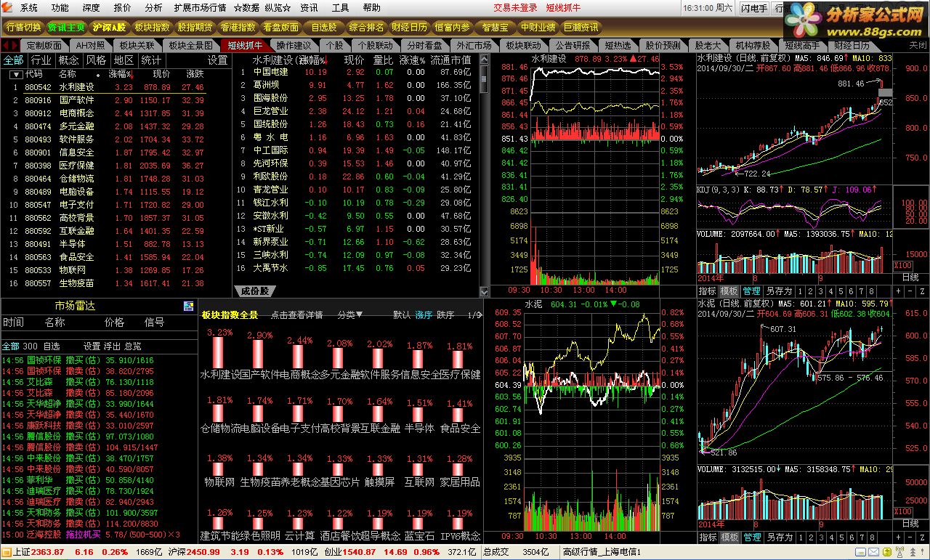Toggle 模板 on the 水利建设 chart footer
The width and height of the screenshot is (930, 560).
(x=729, y=291)
